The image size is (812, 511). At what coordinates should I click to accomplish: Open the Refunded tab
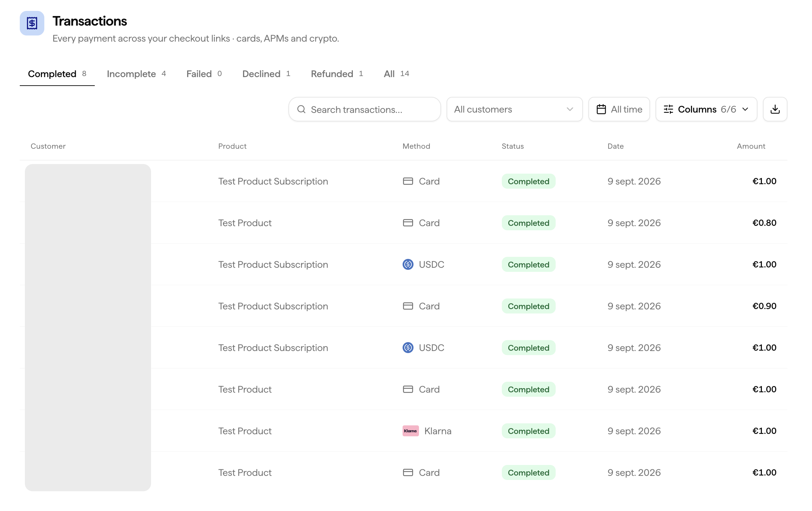point(337,74)
